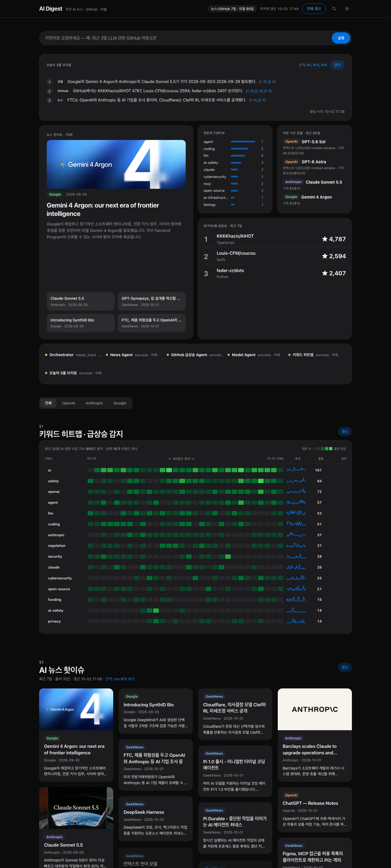Open the DeepSeek Harness news card

[x=156, y=819]
